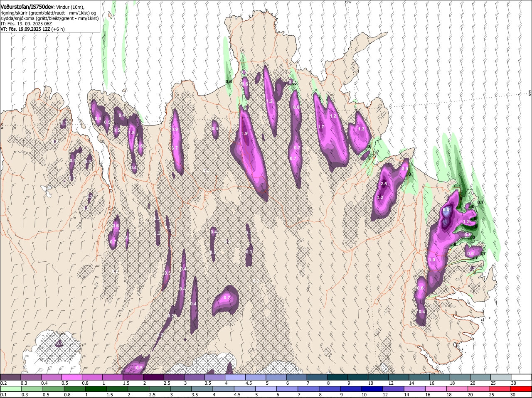Pick the upper legend swatch for 10–12
The height and width of the screenshot is (398, 532).
[x=379, y=377]
